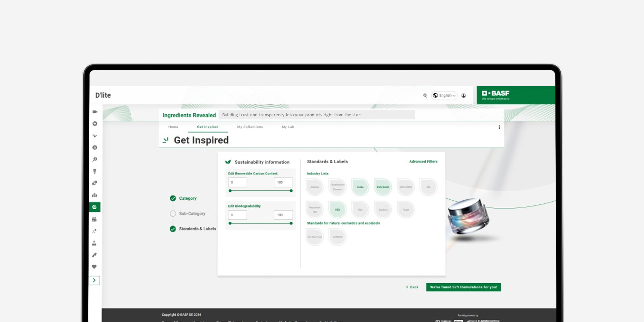644x322 pixels.
Task: Click Biodegradability slider right handle
Action: [x=291, y=223]
